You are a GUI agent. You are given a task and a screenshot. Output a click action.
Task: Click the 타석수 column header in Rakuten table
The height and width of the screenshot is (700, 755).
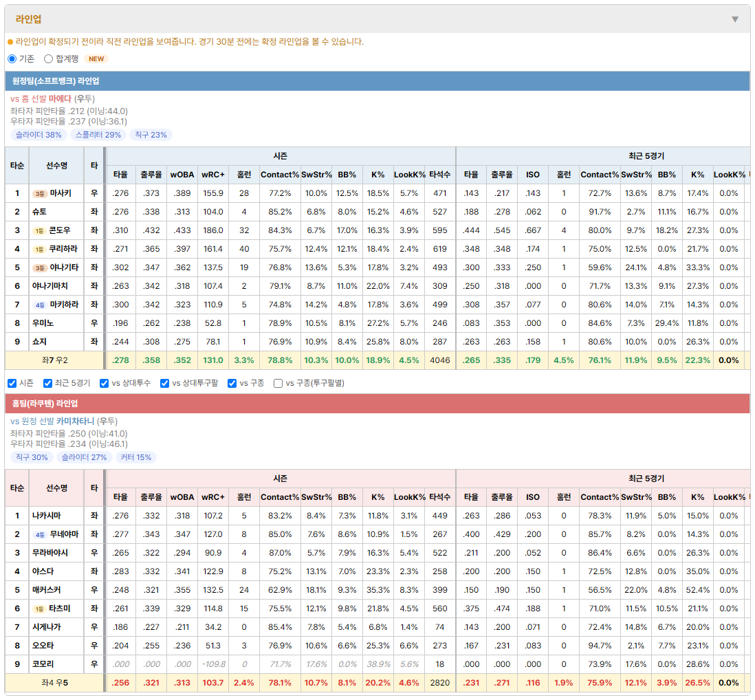(x=439, y=497)
